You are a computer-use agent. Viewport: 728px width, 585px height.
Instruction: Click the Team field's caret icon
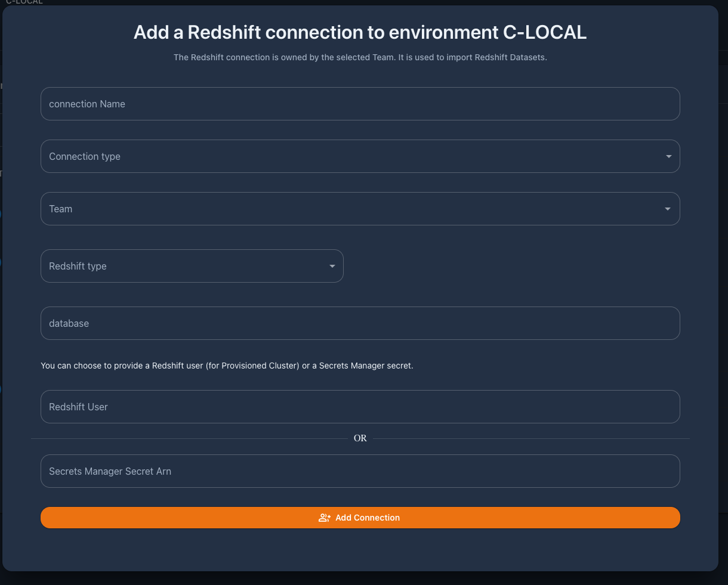pyautogui.click(x=667, y=209)
